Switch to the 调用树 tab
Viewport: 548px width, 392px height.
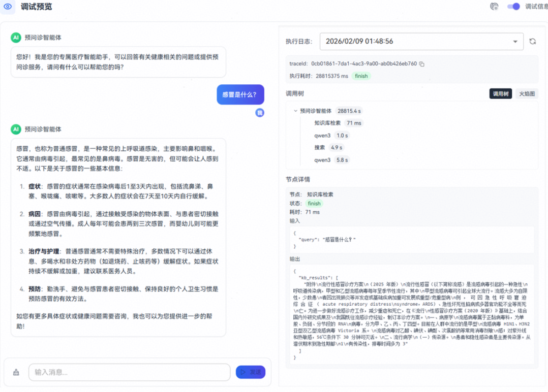pos(500,94)
